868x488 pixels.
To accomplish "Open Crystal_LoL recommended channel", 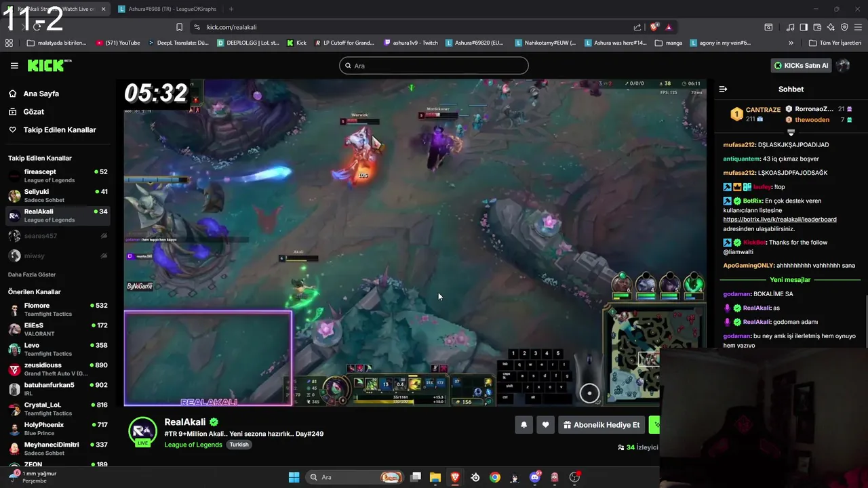I will coord(58,409).
